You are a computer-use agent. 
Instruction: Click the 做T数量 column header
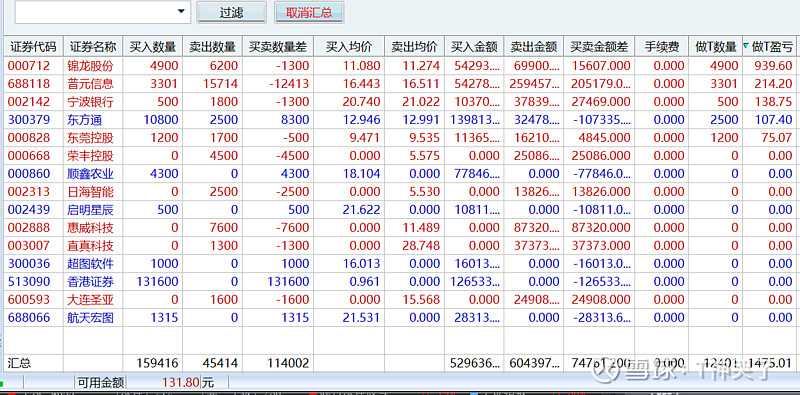(x=715, y=47)
